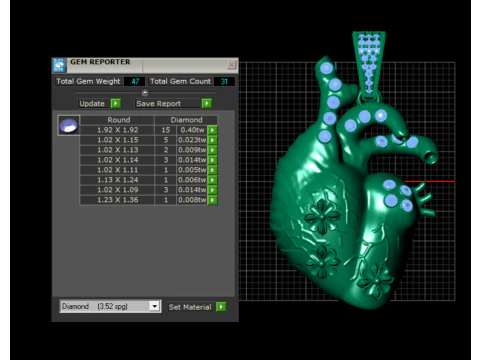
Task: Click green arrow for 0.40tw row
Action: coord(213,130)
